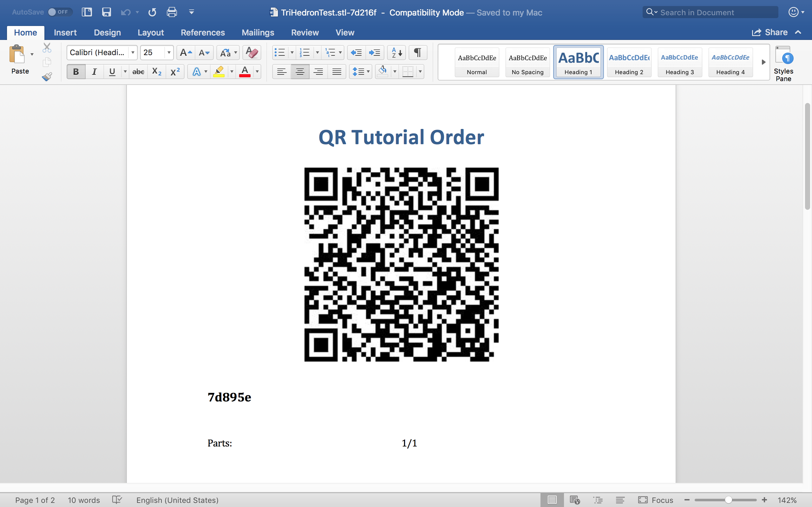Click the Print icon in title bar
The image size is (812, 507).
pyautogui.click(x=172, y=12)
